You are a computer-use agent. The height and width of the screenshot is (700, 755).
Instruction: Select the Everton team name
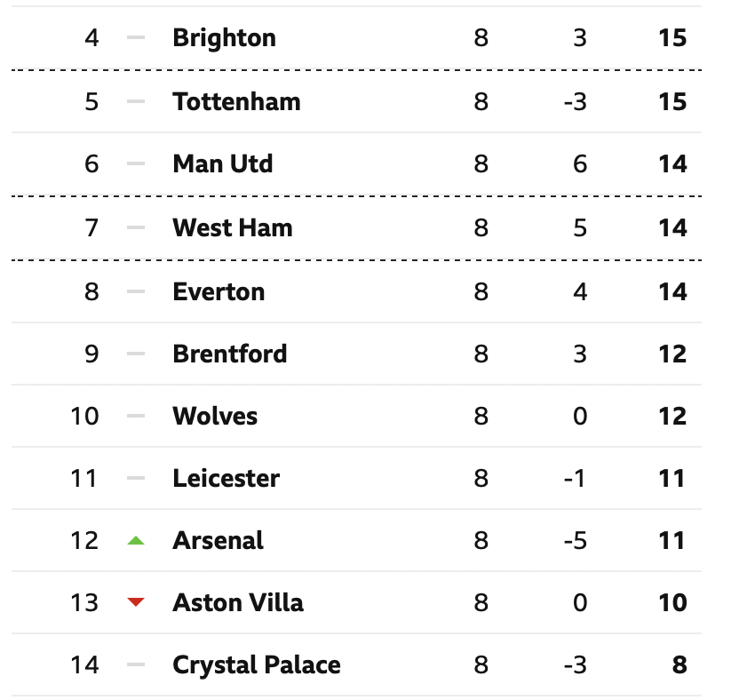(219, 291)
